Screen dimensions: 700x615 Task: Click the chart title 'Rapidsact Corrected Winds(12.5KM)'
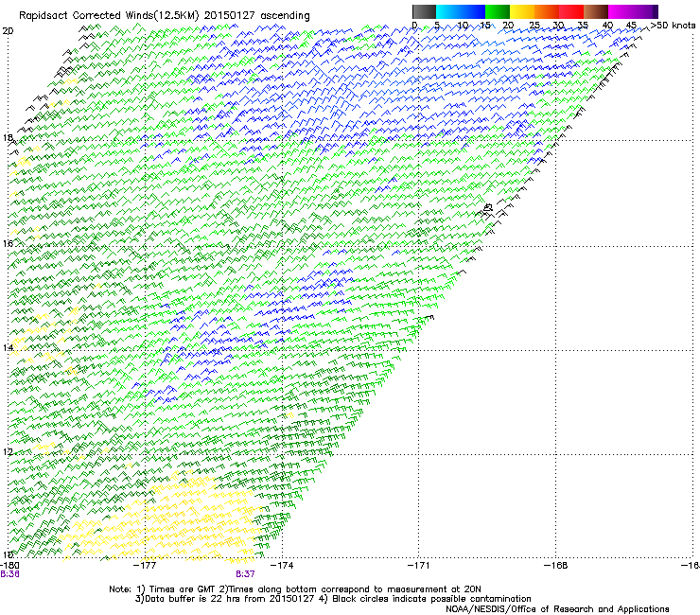(x=109, y=16)
